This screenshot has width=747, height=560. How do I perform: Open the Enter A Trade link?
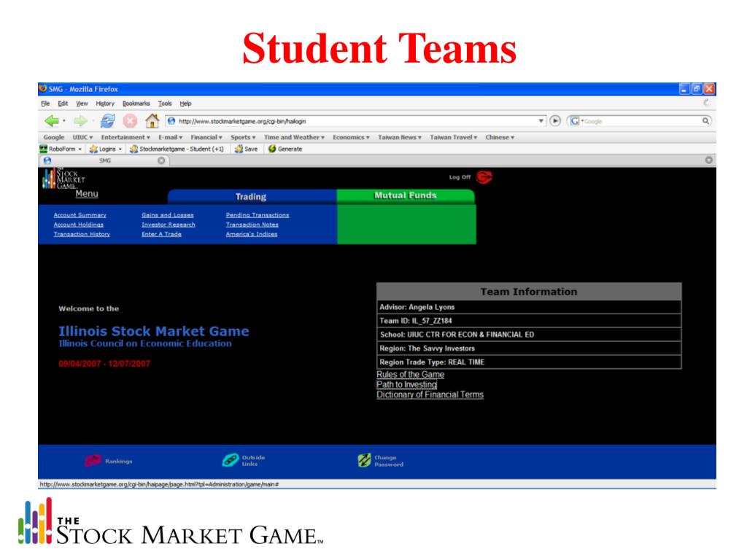(161, 234)
